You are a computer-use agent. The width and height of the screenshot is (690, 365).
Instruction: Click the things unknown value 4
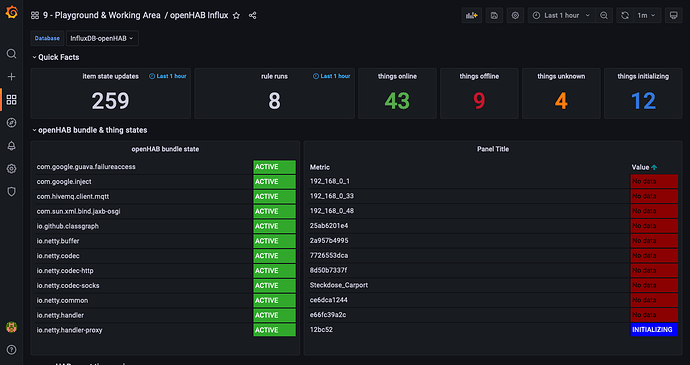[561, 101]
